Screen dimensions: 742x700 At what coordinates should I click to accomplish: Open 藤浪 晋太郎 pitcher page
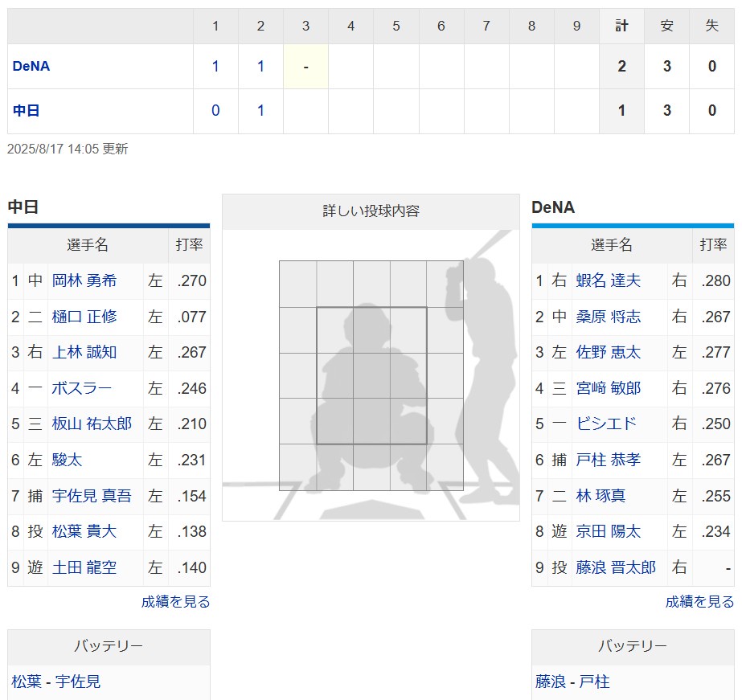pyautogui.click(x=616, y=567)
